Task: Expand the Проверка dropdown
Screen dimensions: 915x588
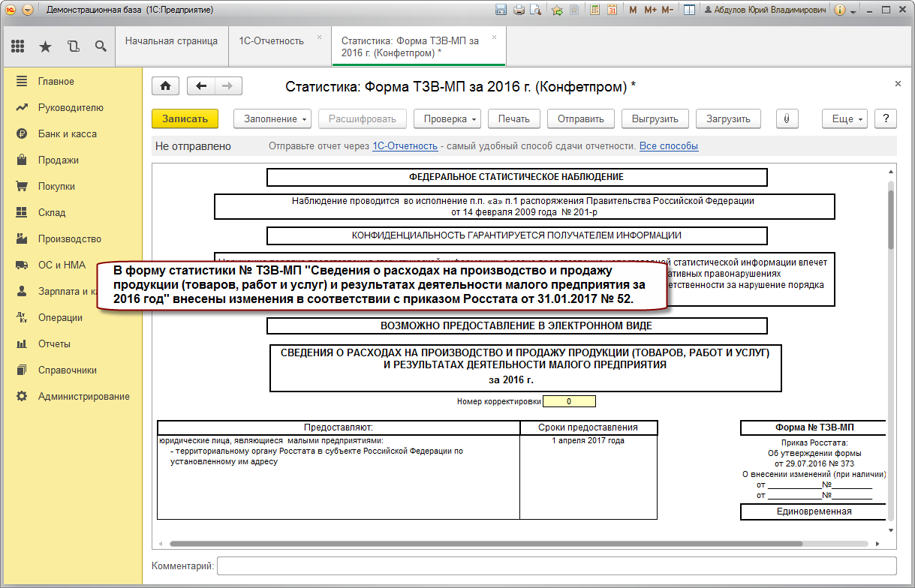Action: click(x=450, y=118)
